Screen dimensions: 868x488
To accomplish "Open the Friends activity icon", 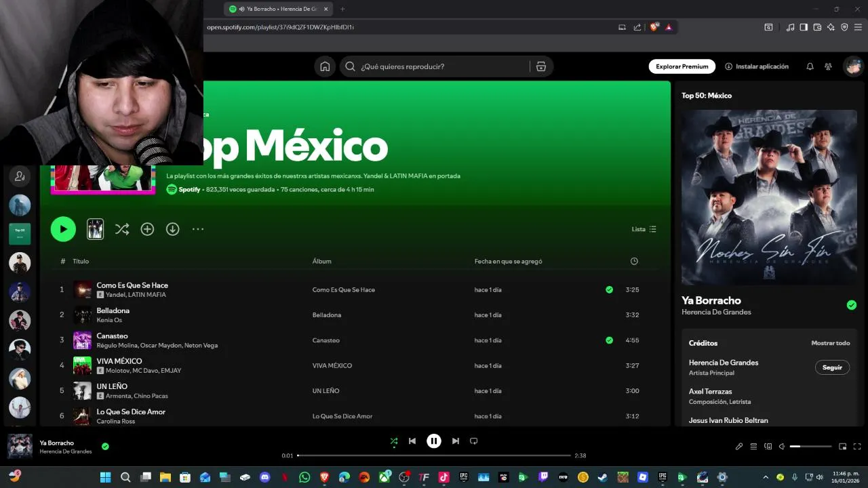I will coord(828,66).
